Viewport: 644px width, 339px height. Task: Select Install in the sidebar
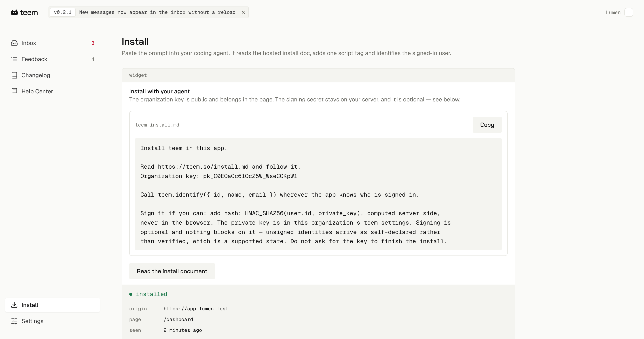[x=53, y=305]
